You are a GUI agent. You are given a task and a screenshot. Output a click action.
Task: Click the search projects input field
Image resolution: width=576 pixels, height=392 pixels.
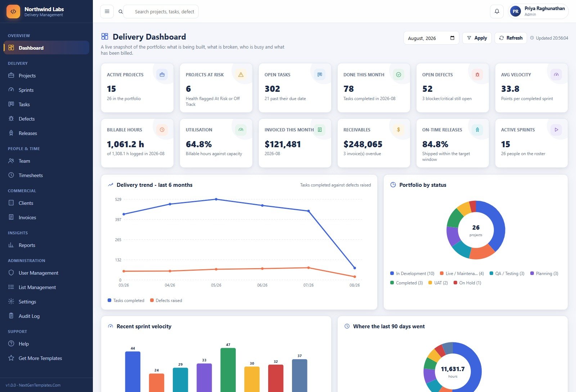click(x=161, y=12)
